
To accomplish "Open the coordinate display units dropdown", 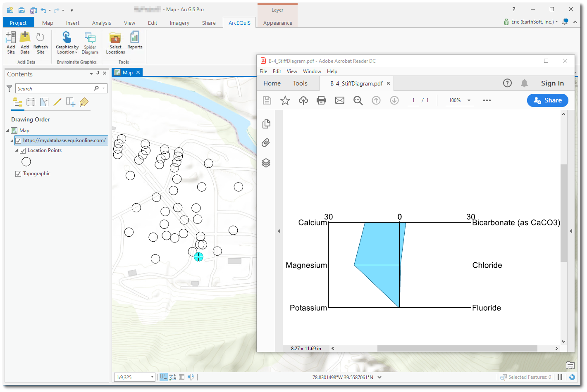I will [379, 377].
